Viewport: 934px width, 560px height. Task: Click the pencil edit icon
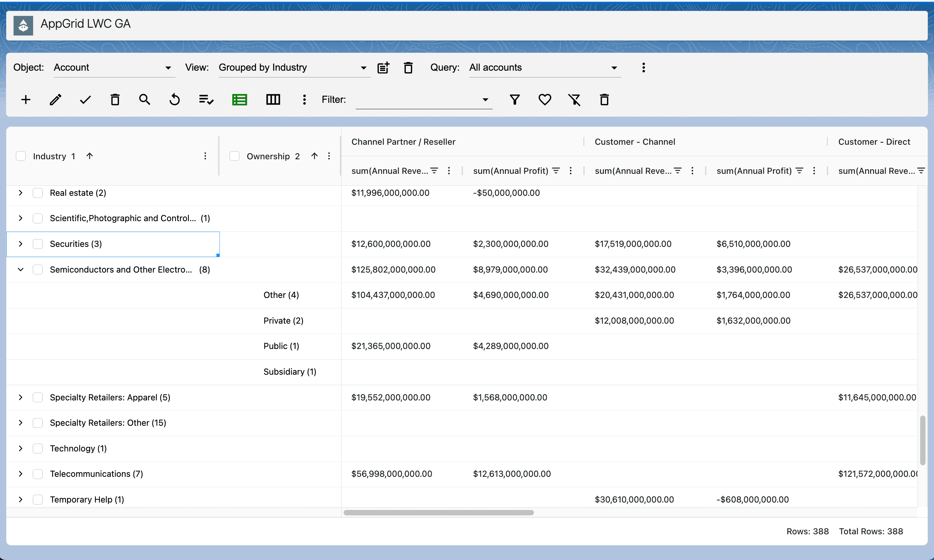(x=55, y=100)
